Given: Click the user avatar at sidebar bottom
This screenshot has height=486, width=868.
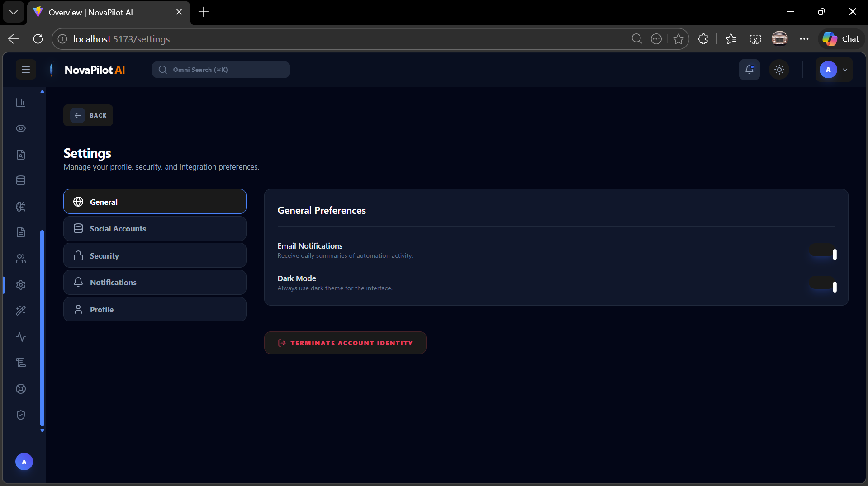Looking at the screenshot, I should 24,462.
